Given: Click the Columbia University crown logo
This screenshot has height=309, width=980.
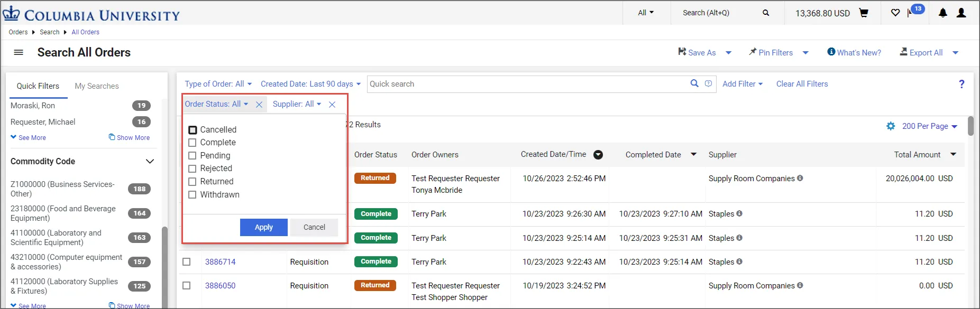Looking at the screenshot, I should click(x=11, y=13).
